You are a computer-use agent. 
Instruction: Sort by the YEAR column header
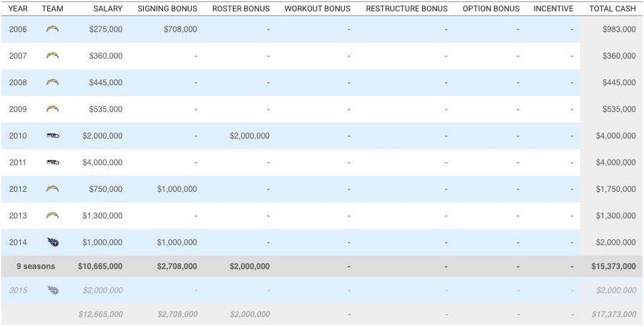click(18, 8)
